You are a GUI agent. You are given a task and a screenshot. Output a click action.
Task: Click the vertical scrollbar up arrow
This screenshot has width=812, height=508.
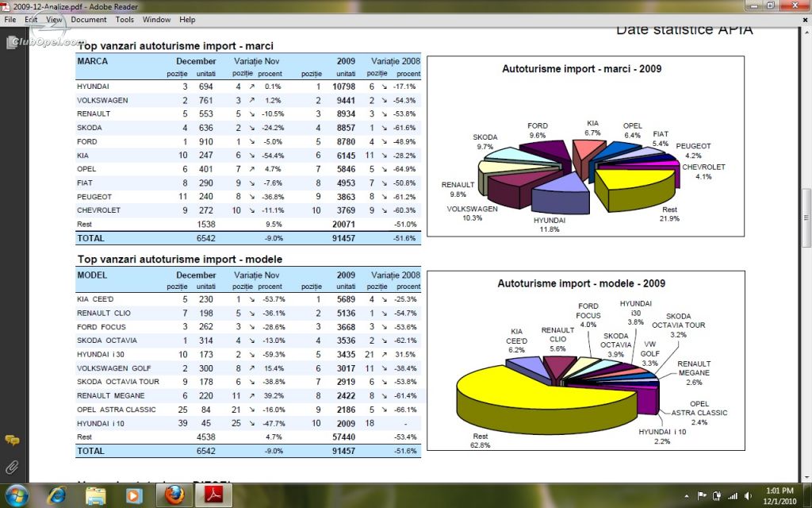tap(806, 33)
